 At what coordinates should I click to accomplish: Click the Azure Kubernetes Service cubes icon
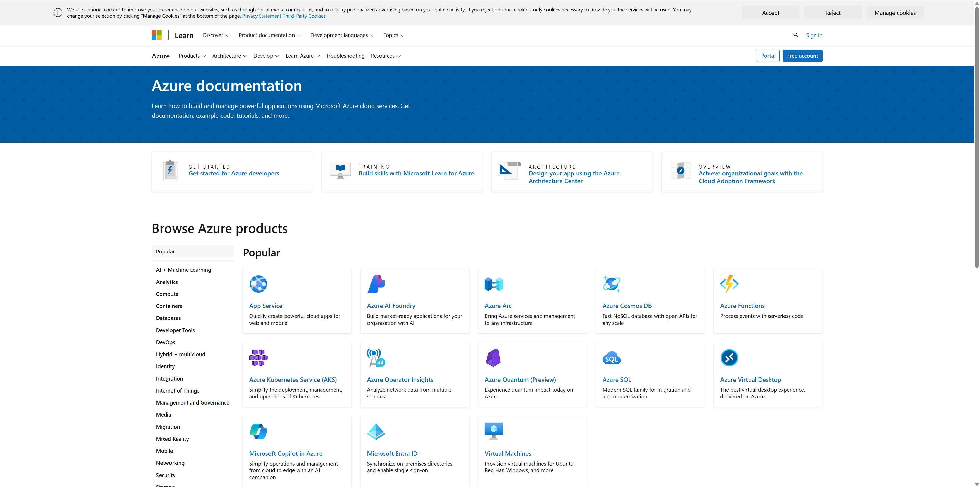[x=258, y=358]
